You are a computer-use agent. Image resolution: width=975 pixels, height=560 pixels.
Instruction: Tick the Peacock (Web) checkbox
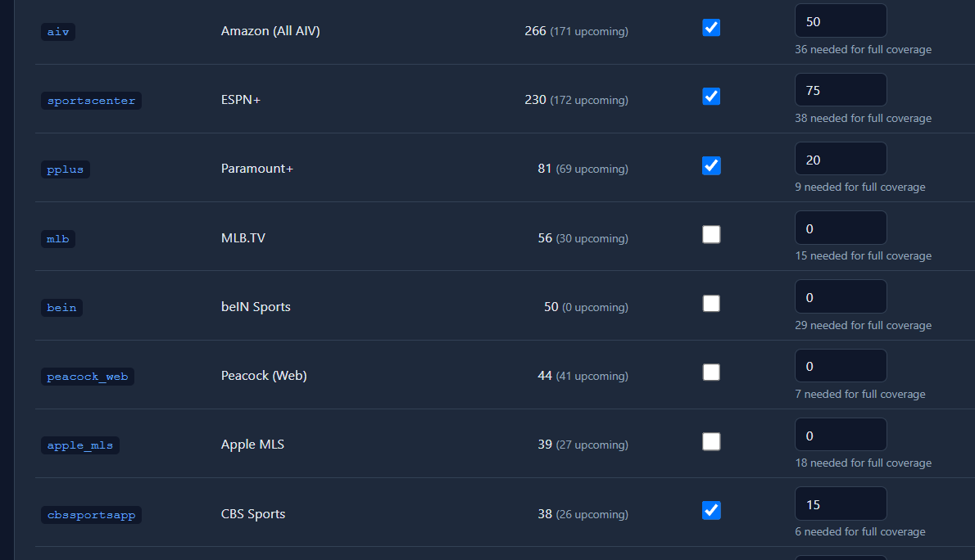pyautogui.click(x=711, y=373)
